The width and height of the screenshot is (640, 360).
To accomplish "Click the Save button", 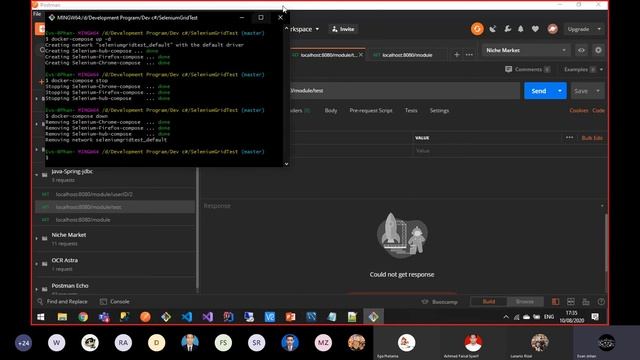I will (581, 91).
